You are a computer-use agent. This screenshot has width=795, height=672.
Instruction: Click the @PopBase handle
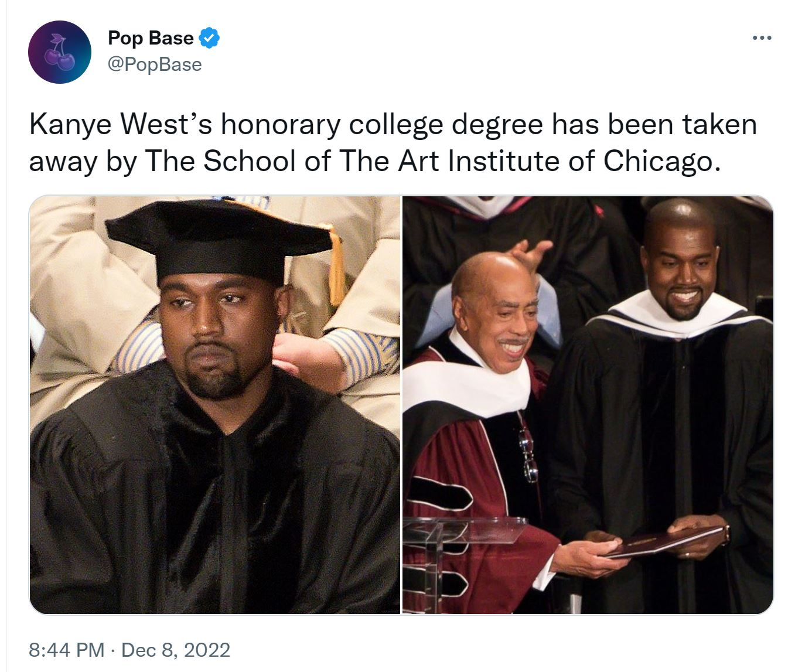coord(155,64)
